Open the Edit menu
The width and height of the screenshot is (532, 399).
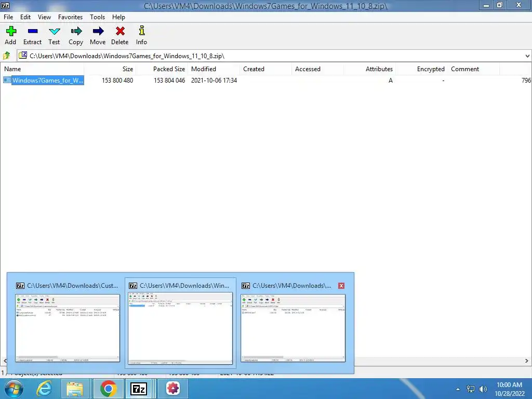pos(25,17)
